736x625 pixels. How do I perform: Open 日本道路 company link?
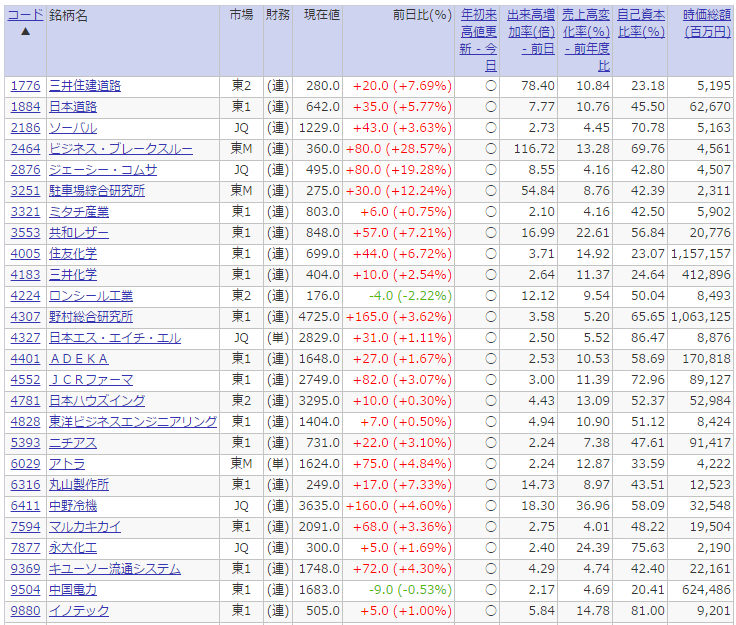pos(73,107)
